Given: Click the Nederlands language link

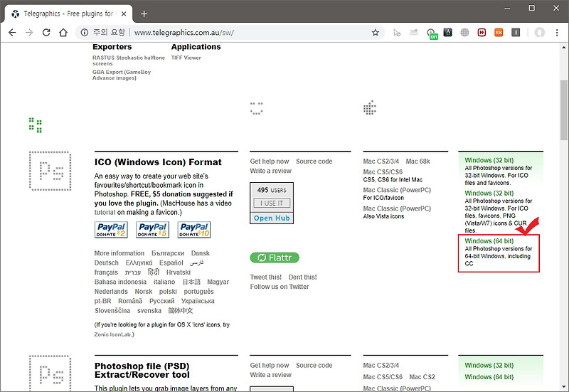Looking at the screenshot, I should coord(111,292).
